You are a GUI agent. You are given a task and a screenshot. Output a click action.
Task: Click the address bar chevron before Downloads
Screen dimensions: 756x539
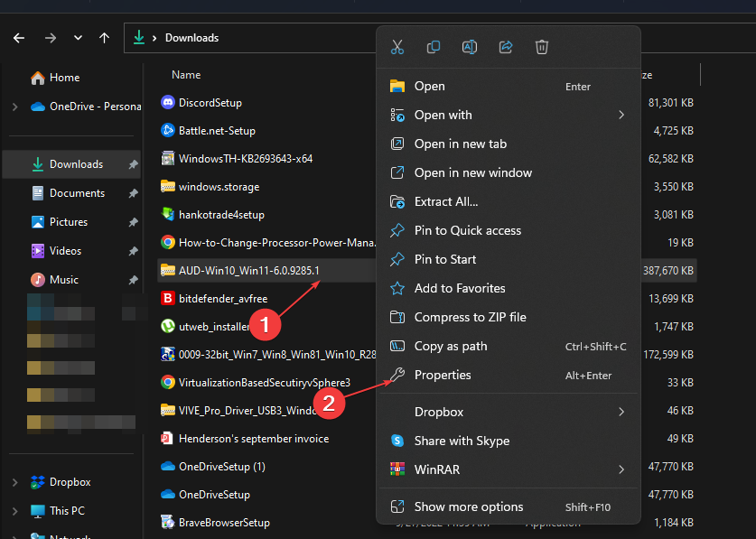point(154,38)
